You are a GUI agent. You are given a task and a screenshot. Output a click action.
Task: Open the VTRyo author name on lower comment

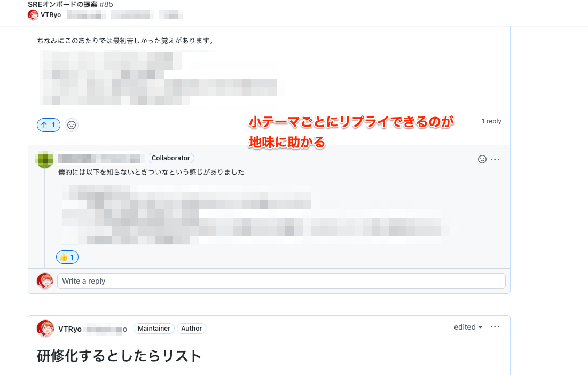coord(70,329)
